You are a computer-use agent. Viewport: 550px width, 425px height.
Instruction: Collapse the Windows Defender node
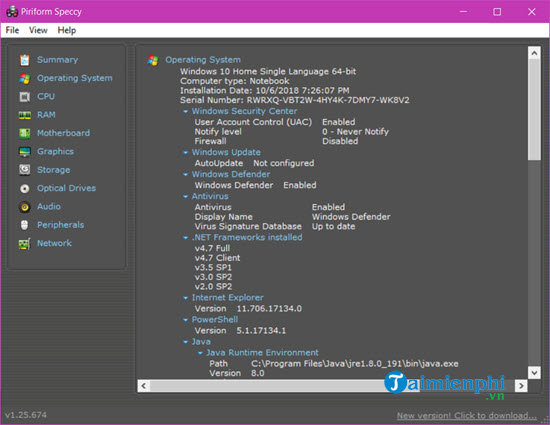[x=186, y=175]
